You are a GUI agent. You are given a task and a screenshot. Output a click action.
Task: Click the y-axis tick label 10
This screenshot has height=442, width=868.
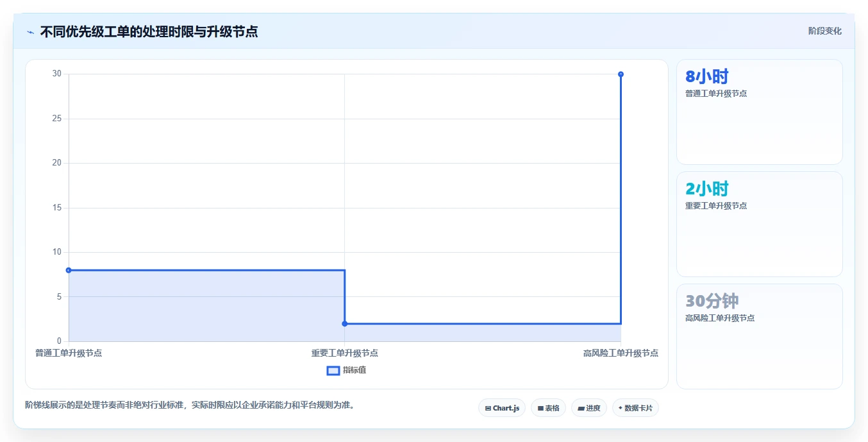(x=57, y=252)
